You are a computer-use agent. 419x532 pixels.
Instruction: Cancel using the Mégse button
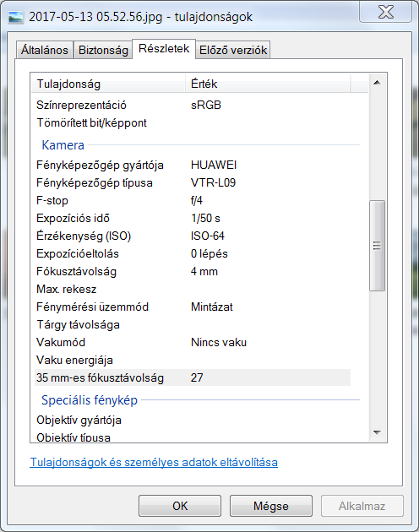(271, 506)
